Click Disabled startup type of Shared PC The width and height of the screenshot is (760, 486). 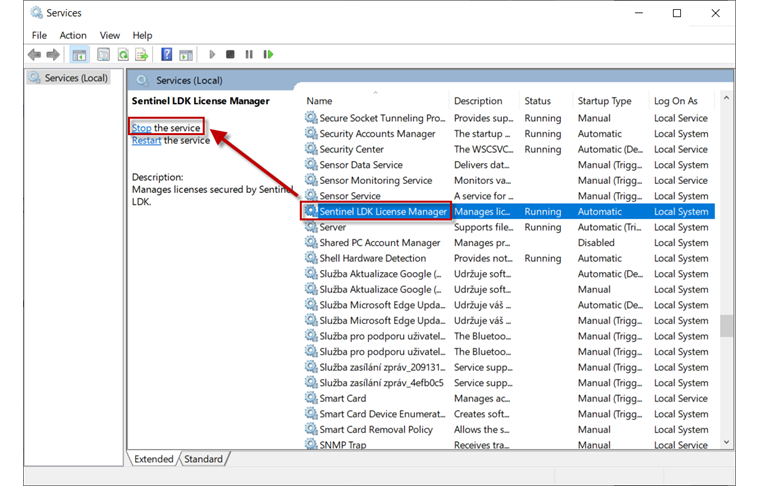point(596,242)
